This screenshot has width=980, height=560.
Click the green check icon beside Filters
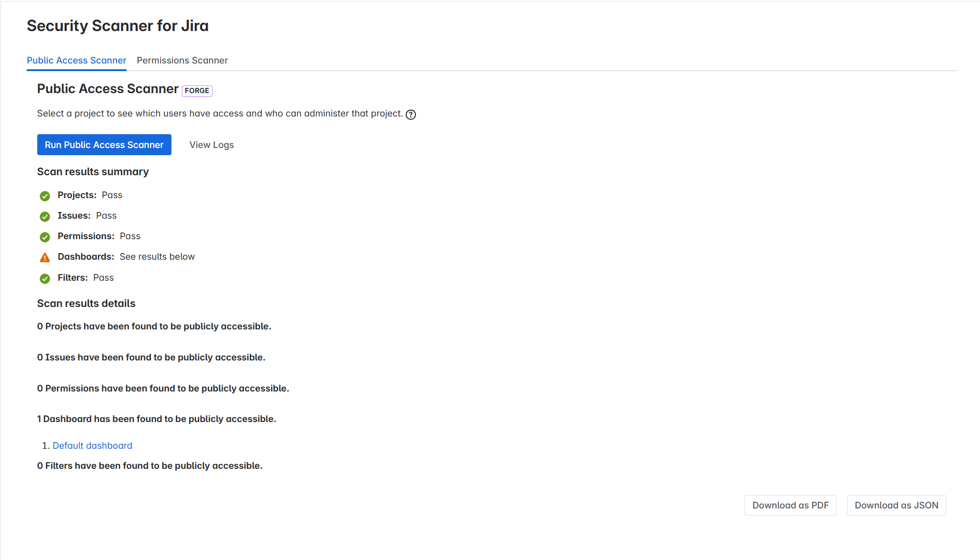45,278
